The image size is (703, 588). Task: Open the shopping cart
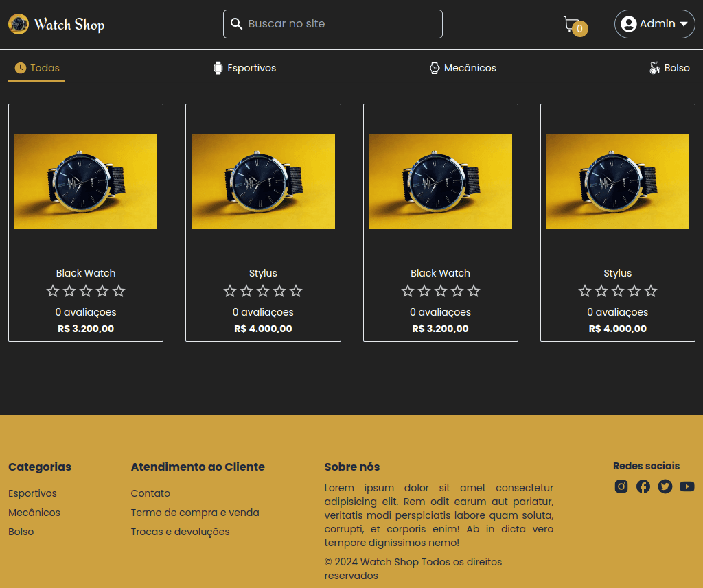pos(572,25)
